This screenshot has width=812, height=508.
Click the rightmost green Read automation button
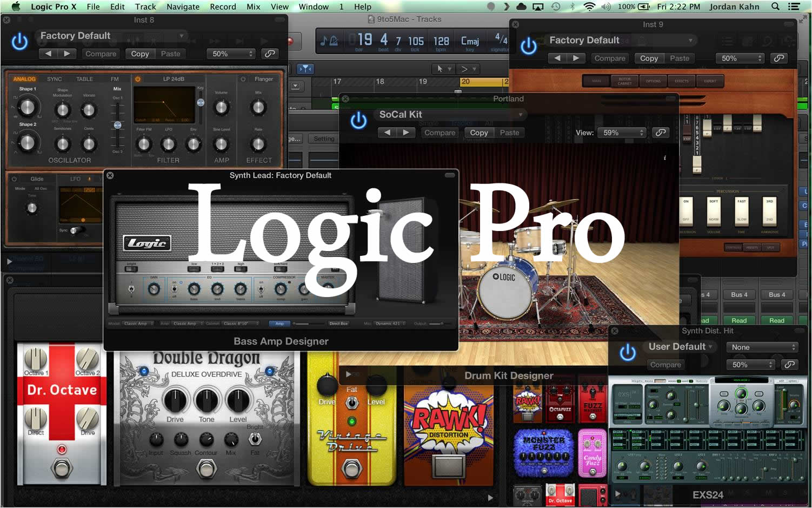tap(777, 320)
